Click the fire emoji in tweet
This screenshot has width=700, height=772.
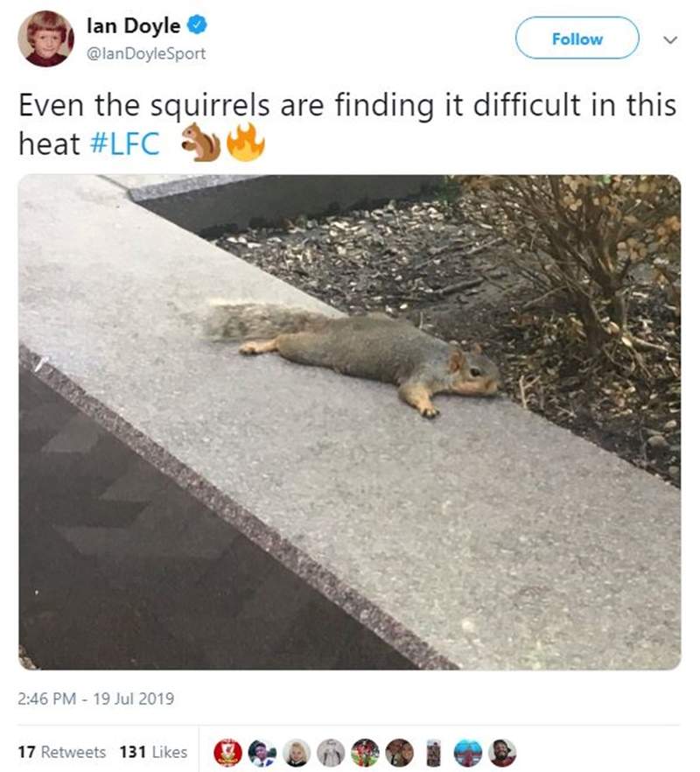246,143
